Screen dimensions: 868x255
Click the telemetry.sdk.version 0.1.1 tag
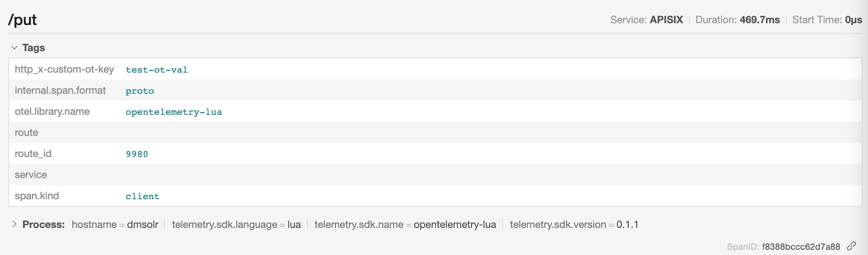click(x=574, y=225)
